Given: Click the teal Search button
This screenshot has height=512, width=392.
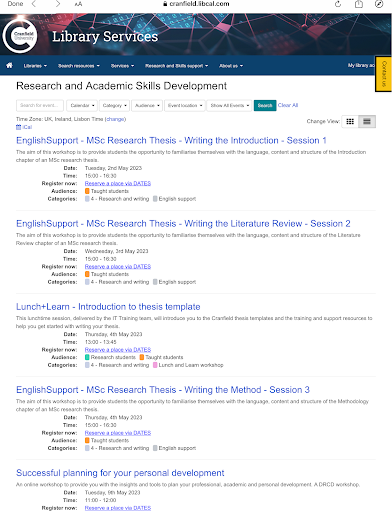Looking at the screenshot, I should pyautogui.click(x=265, y=105).
